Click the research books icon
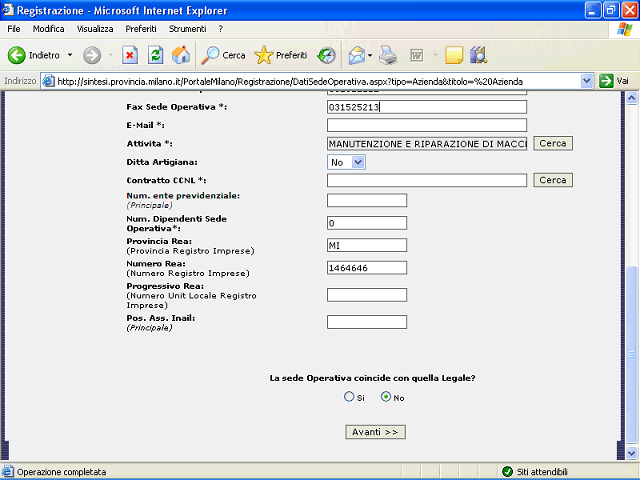 478,55
